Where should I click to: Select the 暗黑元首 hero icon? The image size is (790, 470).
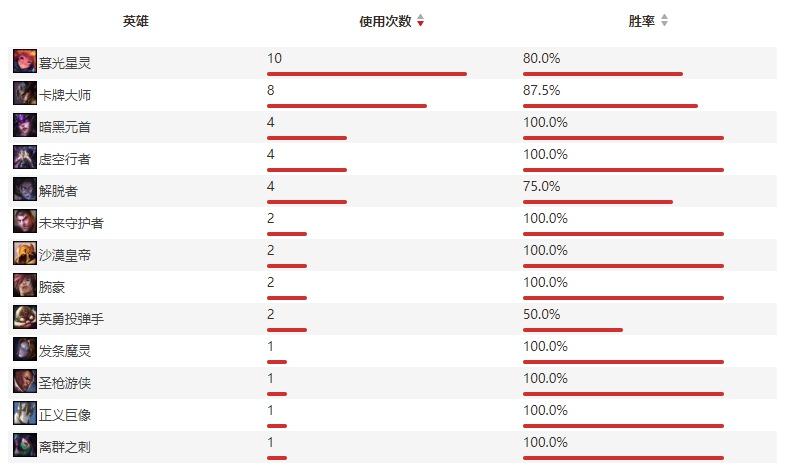pyautogui.click(x=25, y=126)
